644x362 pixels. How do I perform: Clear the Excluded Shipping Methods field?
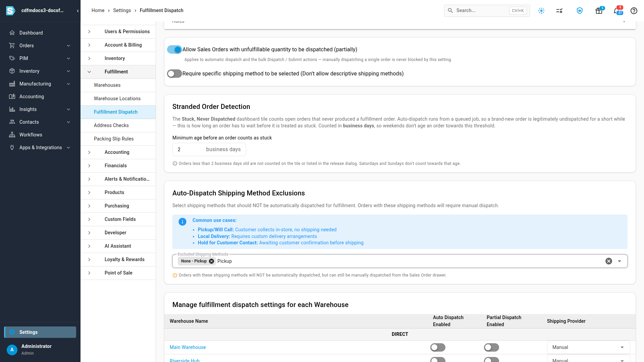click(x=609, y=261)
